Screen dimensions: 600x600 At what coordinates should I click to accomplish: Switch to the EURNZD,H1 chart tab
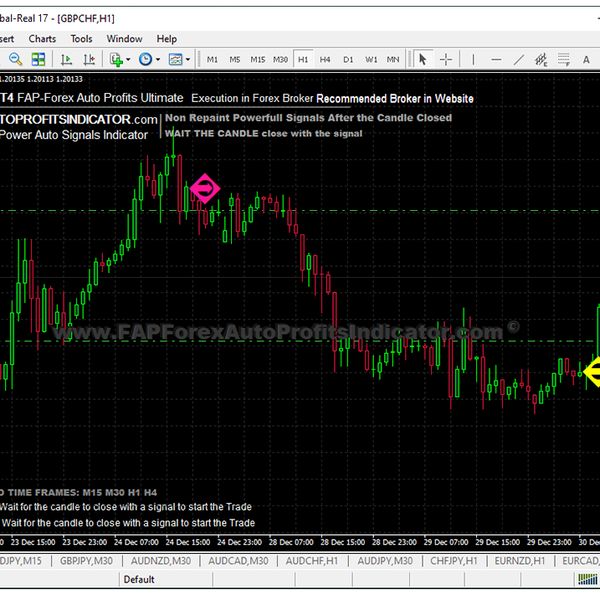(520, 561)
